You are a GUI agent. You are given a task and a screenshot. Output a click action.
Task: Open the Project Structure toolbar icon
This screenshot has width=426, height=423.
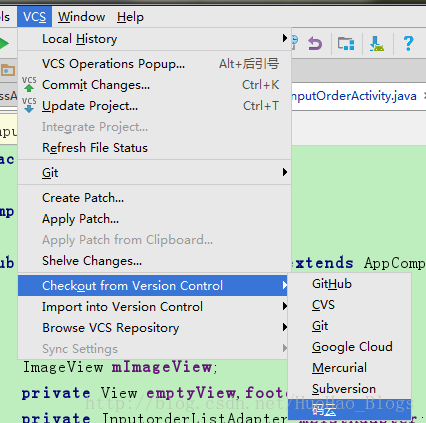coord(346,43)
